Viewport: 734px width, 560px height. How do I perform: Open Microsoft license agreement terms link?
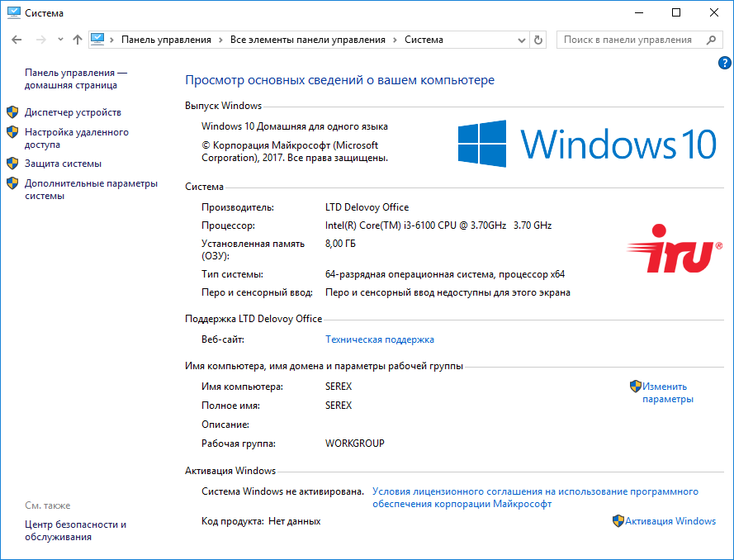click(535, 498)
